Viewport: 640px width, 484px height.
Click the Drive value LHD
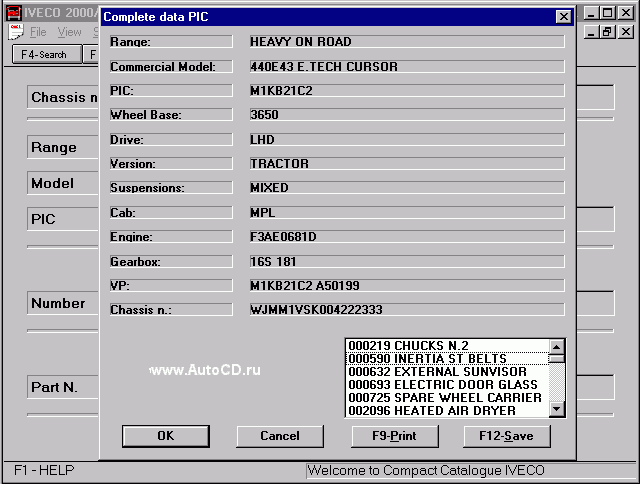pyautogui.click(x=407, y=140)
